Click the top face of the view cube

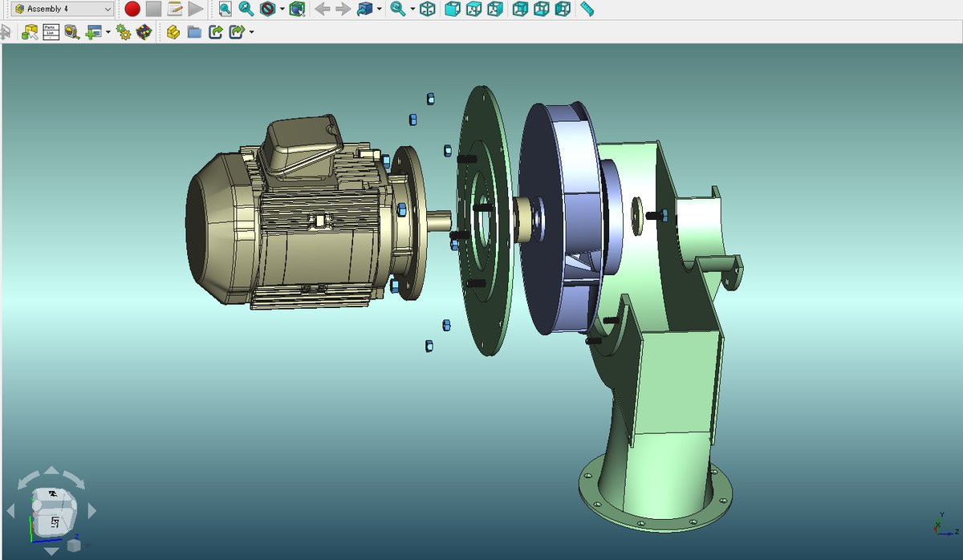tap(53, 495)
